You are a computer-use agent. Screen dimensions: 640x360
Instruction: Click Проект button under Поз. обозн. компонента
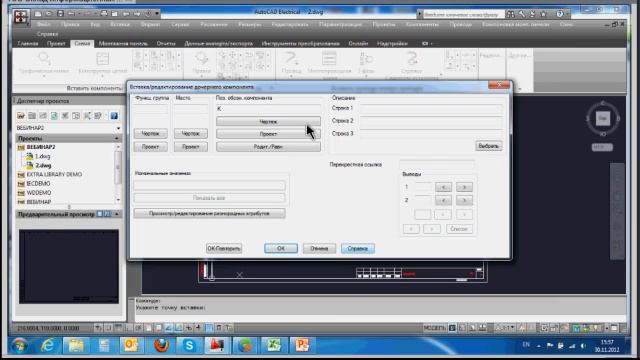(268, 134)
